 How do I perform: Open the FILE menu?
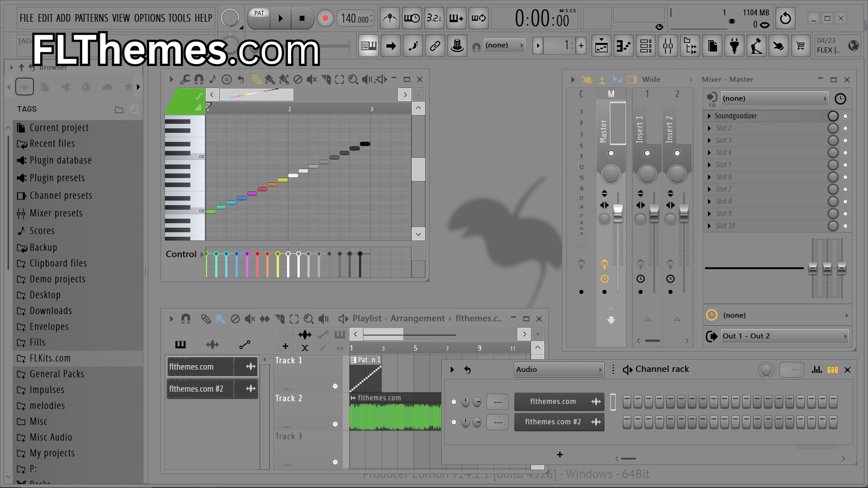click(27, 18)
